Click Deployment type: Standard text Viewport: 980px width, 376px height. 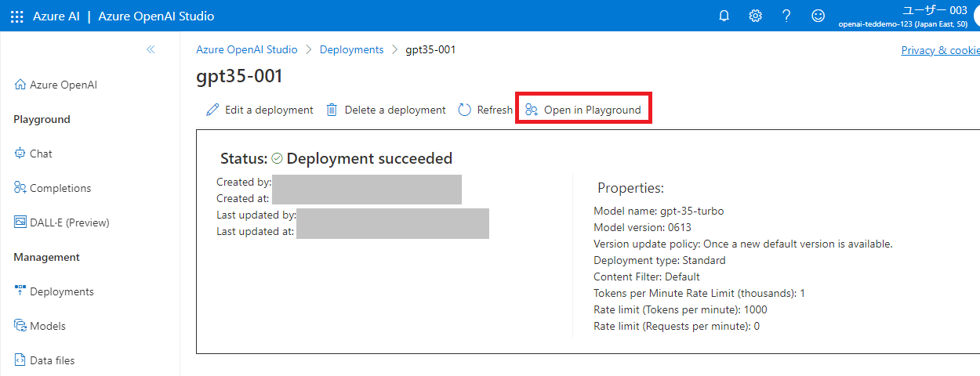[x=659, y=260]
